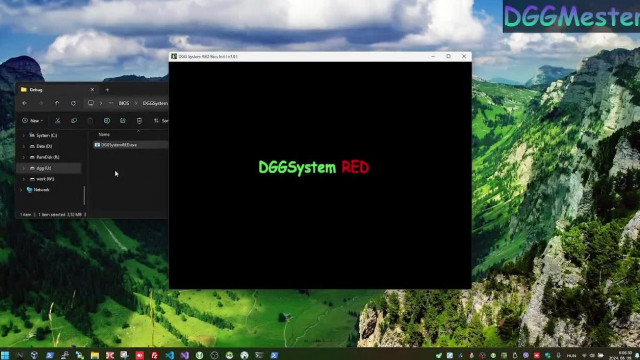Open the terminal app in the taskbar
Image resolution: width=640 pixels, height=360 pixels.
259,356
